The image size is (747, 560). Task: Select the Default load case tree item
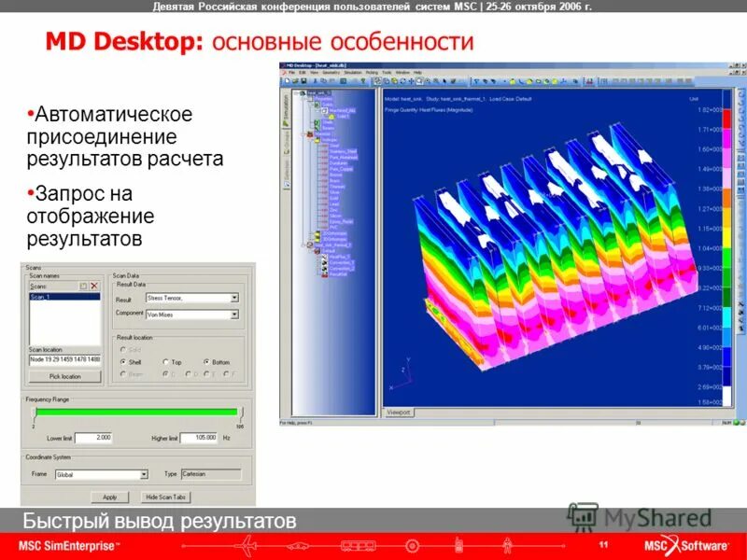point(329,251)
